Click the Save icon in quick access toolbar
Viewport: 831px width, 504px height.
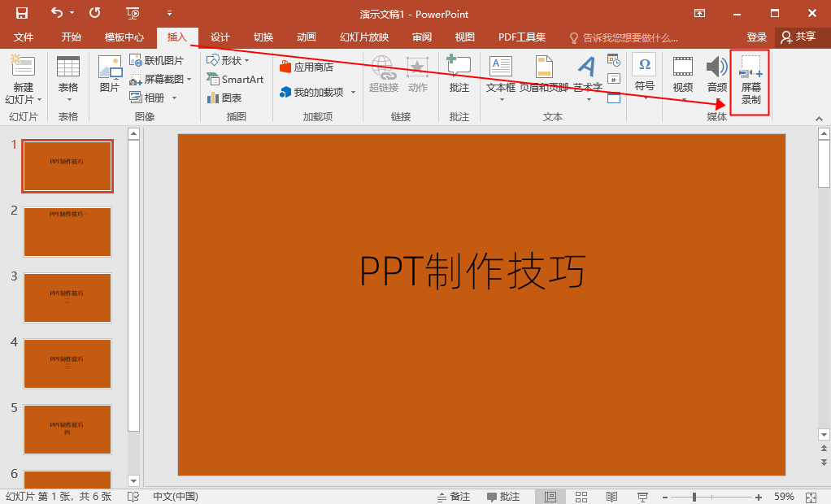point(20,13)
